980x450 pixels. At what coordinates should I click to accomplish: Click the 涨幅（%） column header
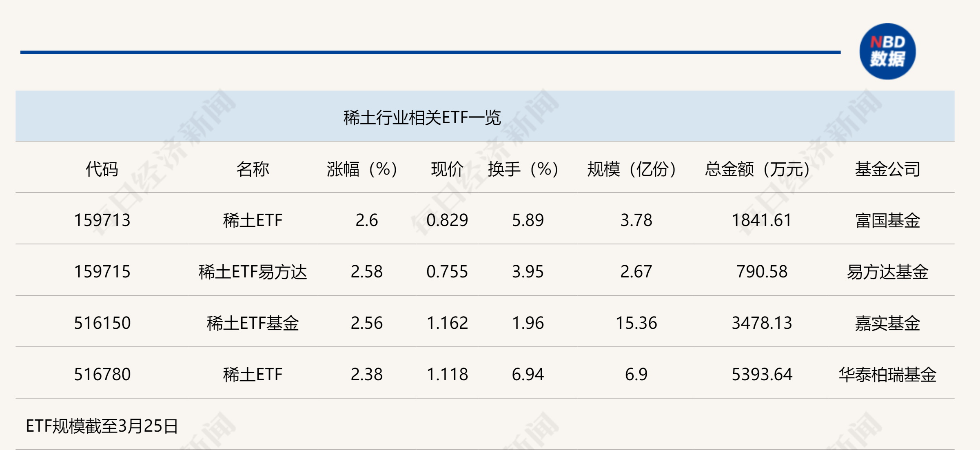click(362, 169)
